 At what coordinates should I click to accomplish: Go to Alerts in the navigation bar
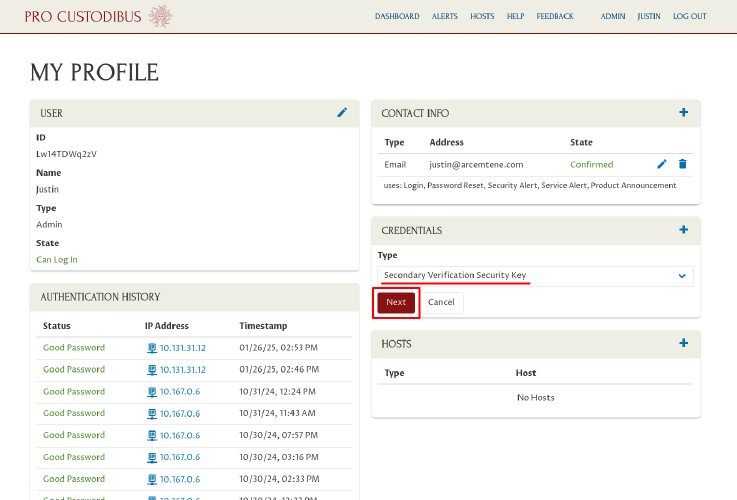pos(445,16)
